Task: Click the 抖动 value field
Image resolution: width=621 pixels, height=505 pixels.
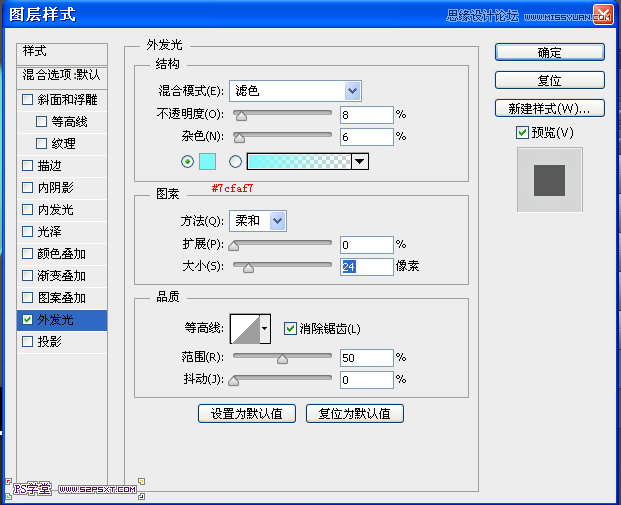Action: click(367, 380)
